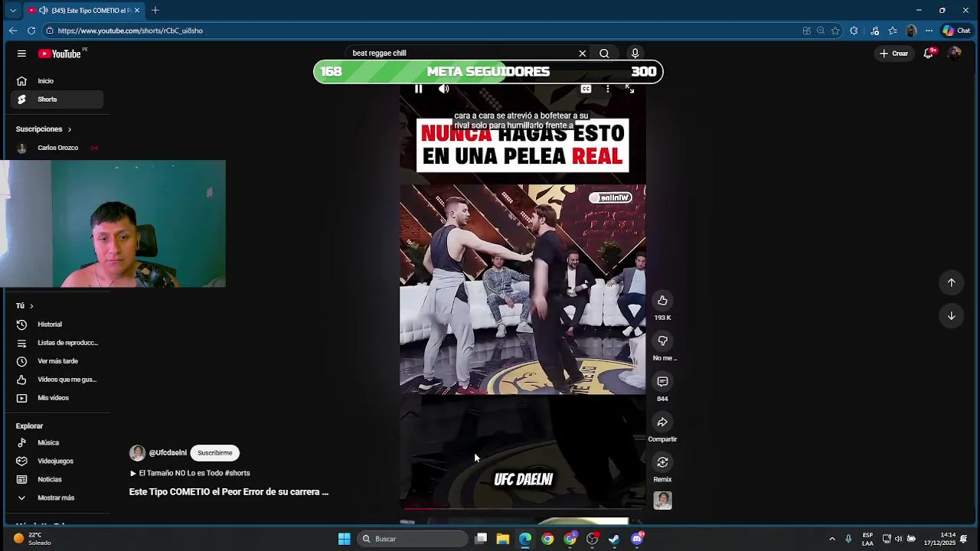Open the Copilot Chat button
The image size is (980, 551).
click(957, 31)
